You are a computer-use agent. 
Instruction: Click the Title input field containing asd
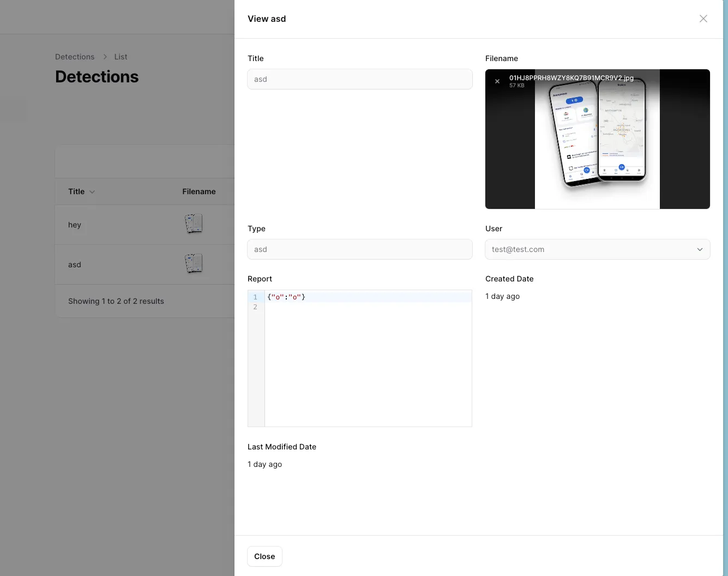point(360,79)
